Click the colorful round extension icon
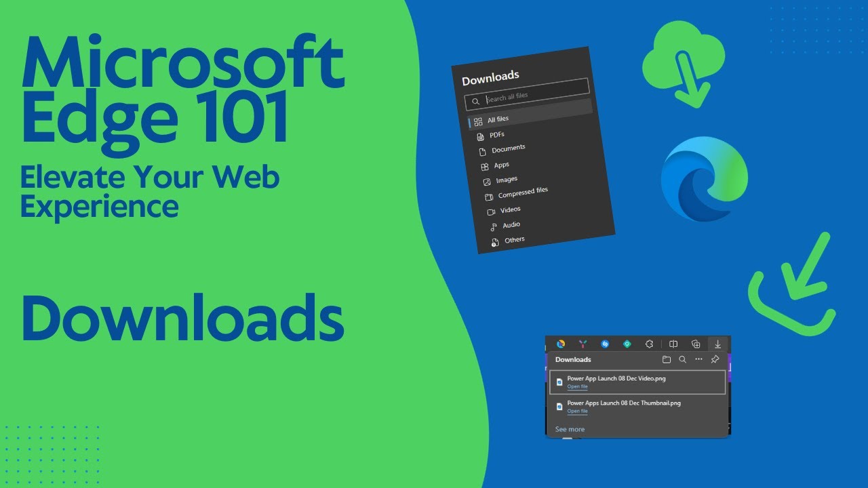 click(x=561, y=344)
